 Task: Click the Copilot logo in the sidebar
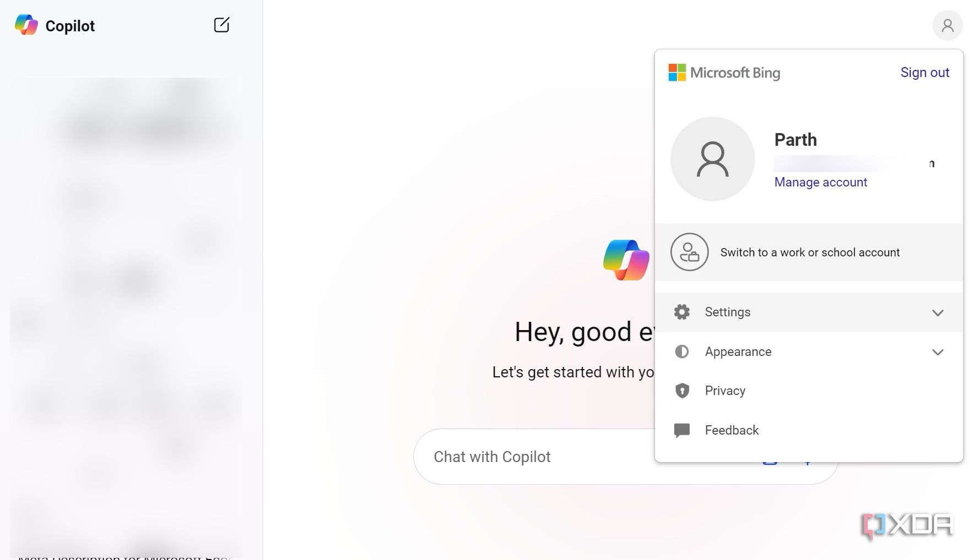(x=26, y=25)
